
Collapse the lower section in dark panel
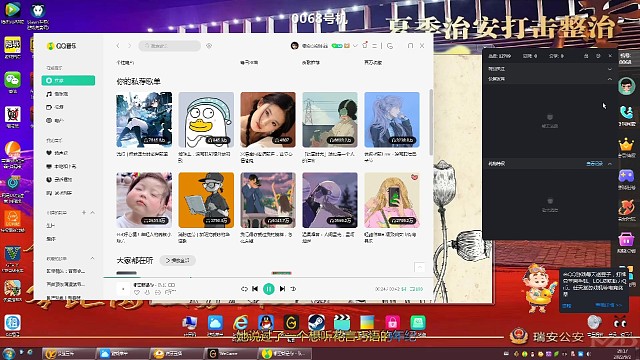click(x=610, y=164)
